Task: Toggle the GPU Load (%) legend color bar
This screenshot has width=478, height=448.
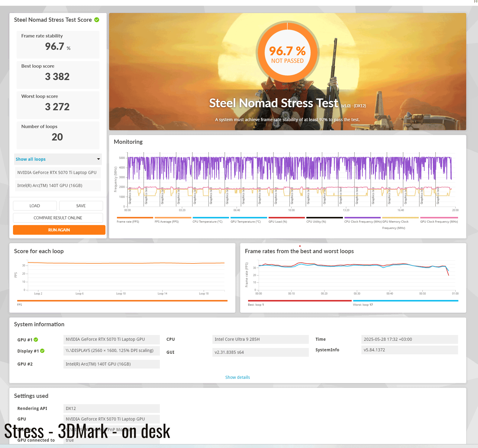Action: point(287,218)
